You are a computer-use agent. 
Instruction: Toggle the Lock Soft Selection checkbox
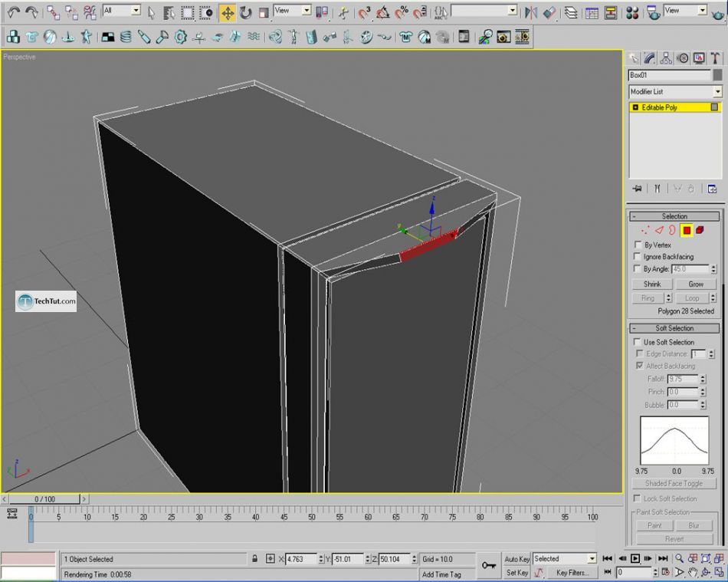[638, 498]
